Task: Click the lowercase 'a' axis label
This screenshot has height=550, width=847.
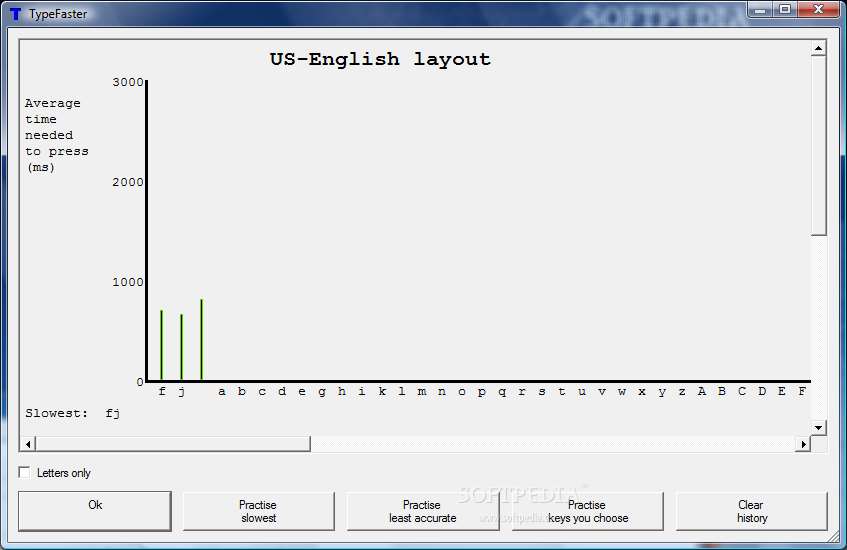Action: [x=221, y=392]
